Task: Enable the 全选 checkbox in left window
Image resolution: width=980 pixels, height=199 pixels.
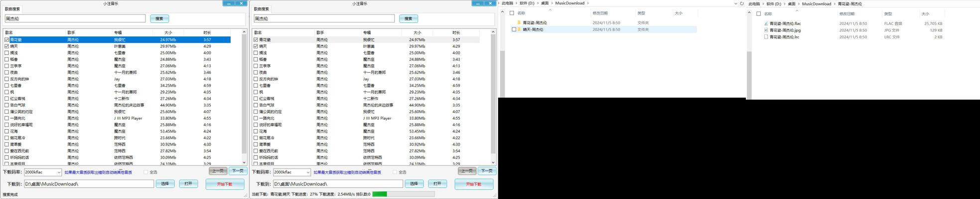Action: point(146,172)
